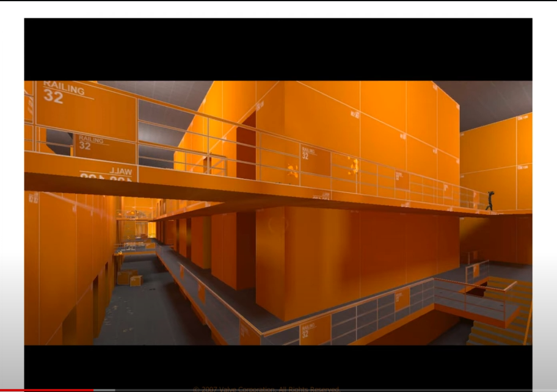Seek to the gray buffered segment of the progress bar
Image resolution: width=557 pixels, height=392 pixels.
104,390
